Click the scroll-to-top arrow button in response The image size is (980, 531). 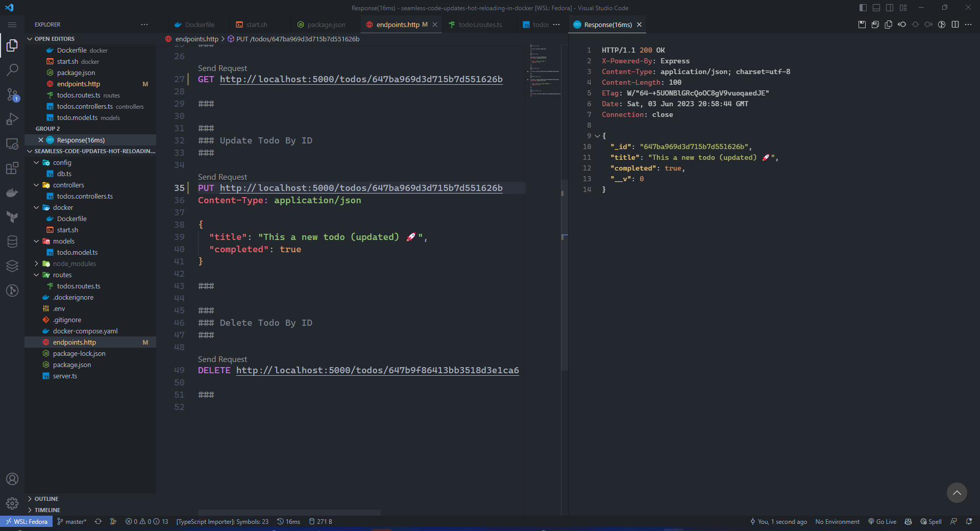(957, 493)
